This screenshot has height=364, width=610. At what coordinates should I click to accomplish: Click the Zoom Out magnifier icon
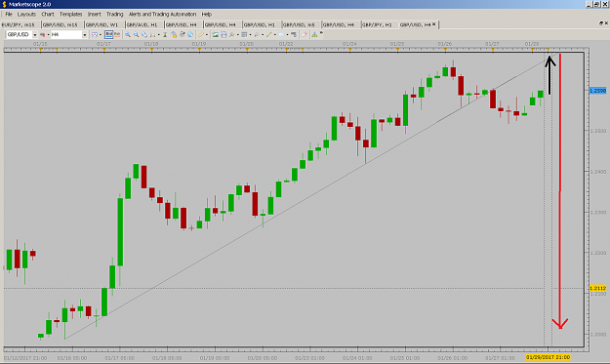click(x=137, y=34)
